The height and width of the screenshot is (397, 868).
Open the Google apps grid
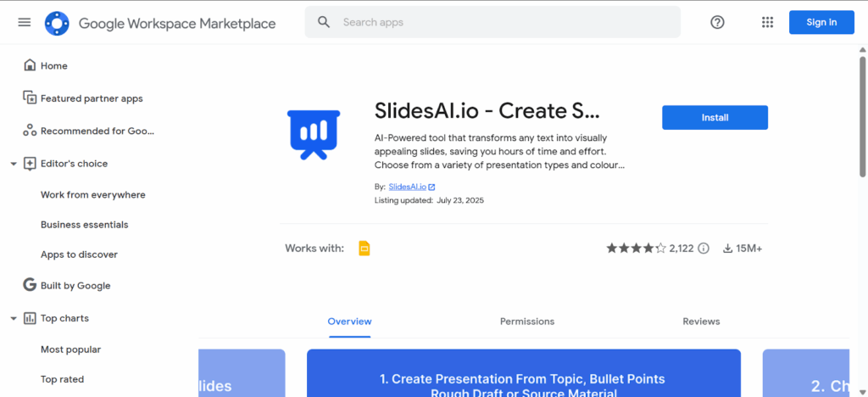[x=767, y=22]
